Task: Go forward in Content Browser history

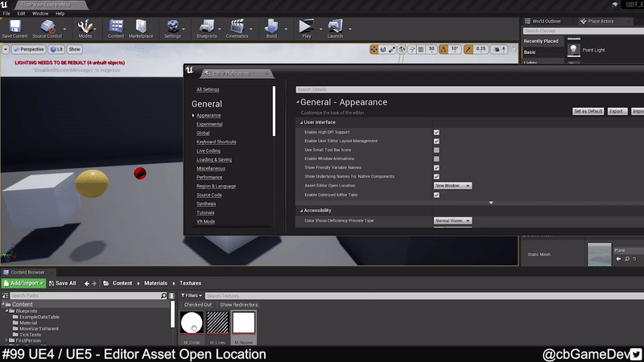Action: (94, 283)
